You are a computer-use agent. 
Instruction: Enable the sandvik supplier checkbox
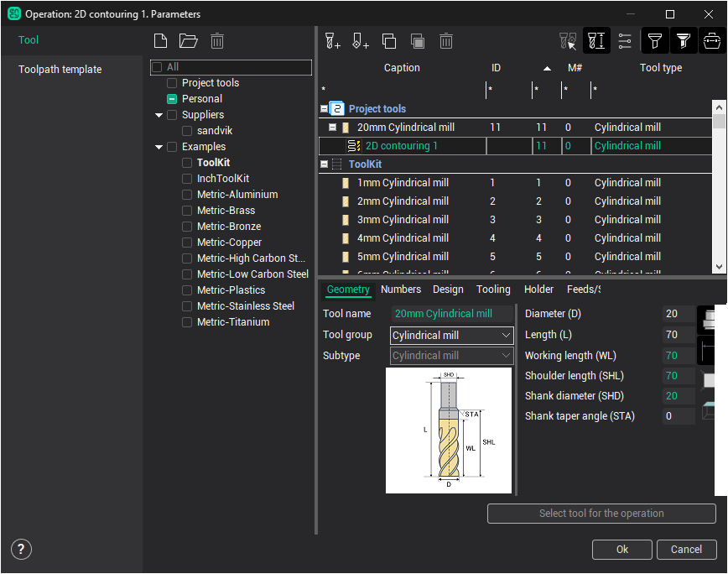pos(187,131)
